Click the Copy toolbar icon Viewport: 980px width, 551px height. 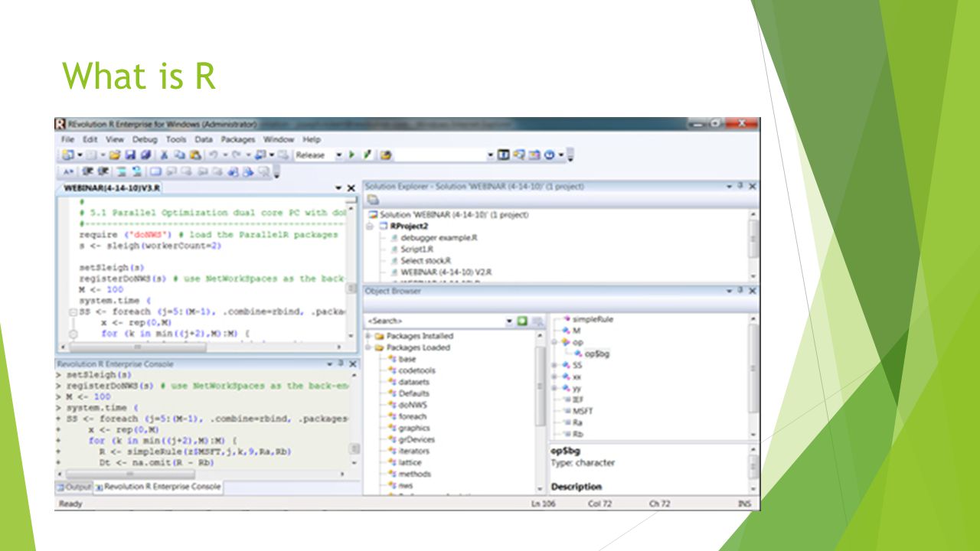[x=180, y=155]
